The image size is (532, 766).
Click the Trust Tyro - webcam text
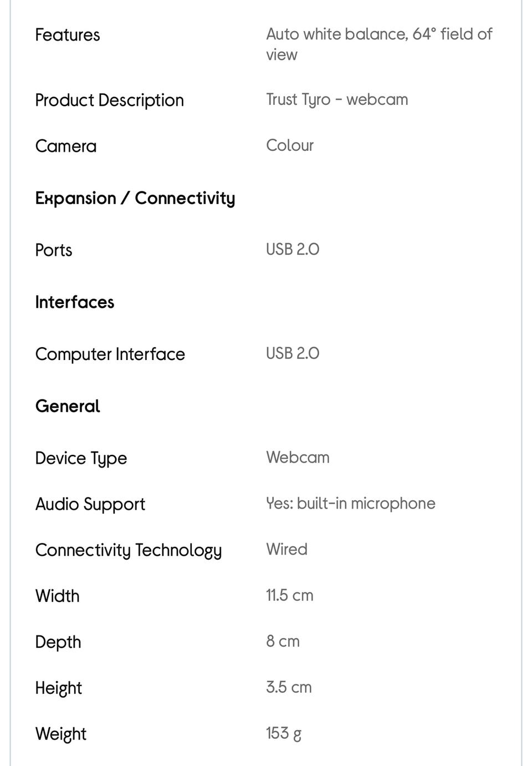pyautogui.click(x=336, y=100)
